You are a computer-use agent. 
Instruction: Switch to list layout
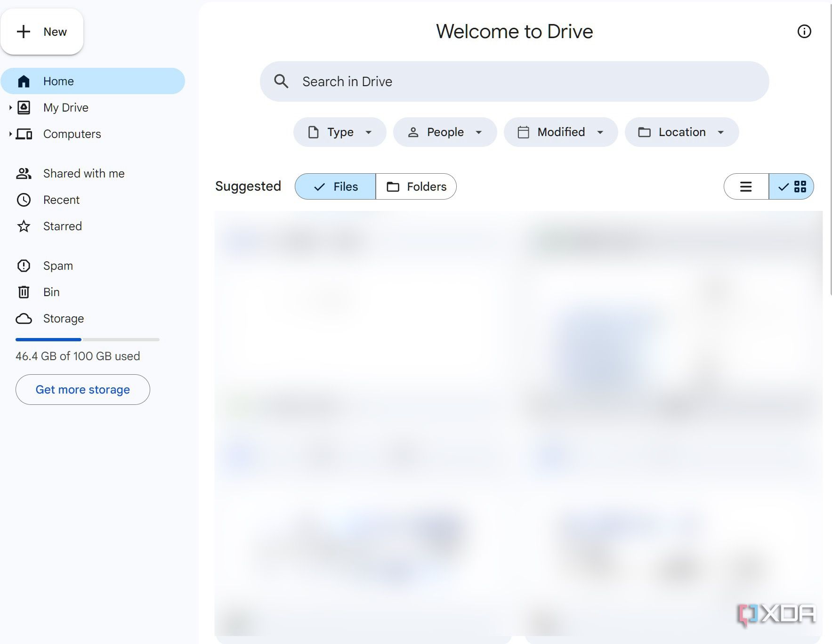click(x=746, y=186)
